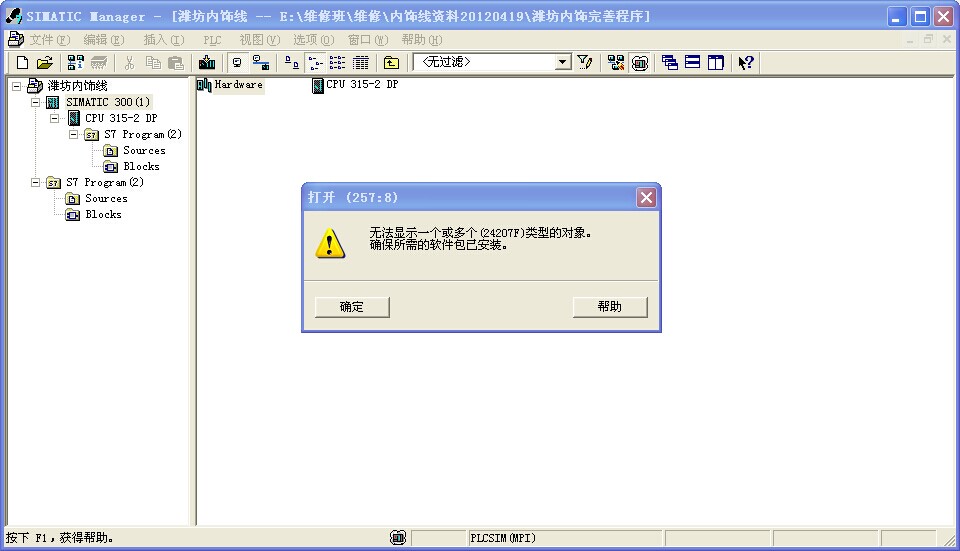Switch to Small Icons view
This screenshot has width=960, height=551.
pyautogui.click(x=315, y=62)
